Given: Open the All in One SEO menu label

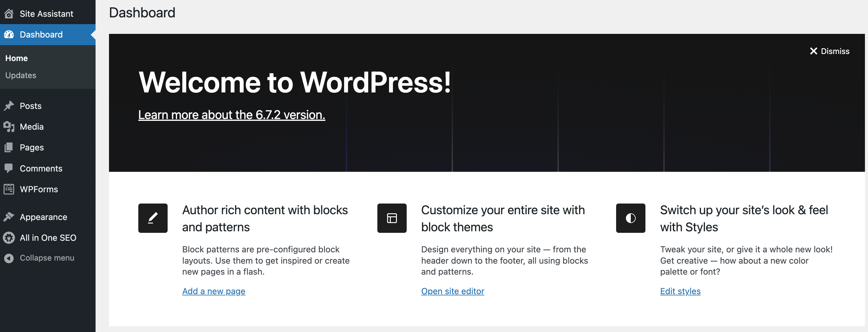Looking at the screenshot, I should 48,238.
